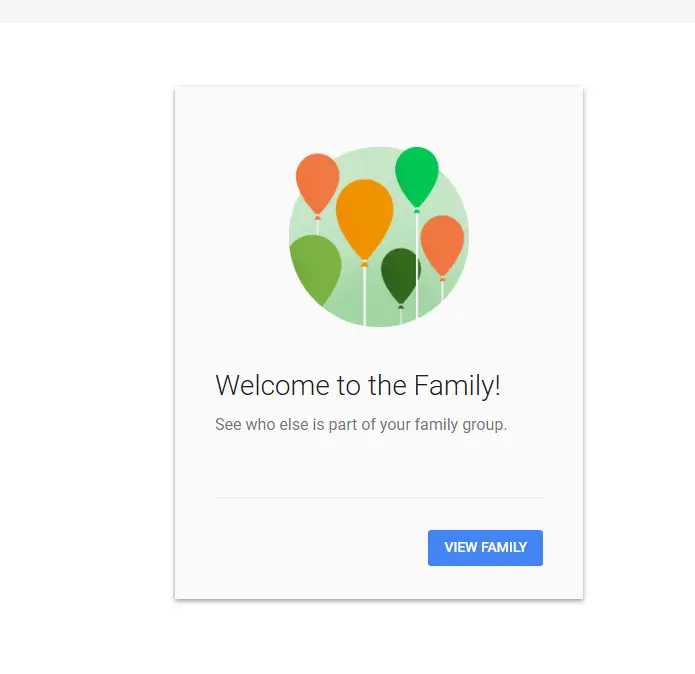
Task: Click the string below bright green balloon
Action: (417, 265)
